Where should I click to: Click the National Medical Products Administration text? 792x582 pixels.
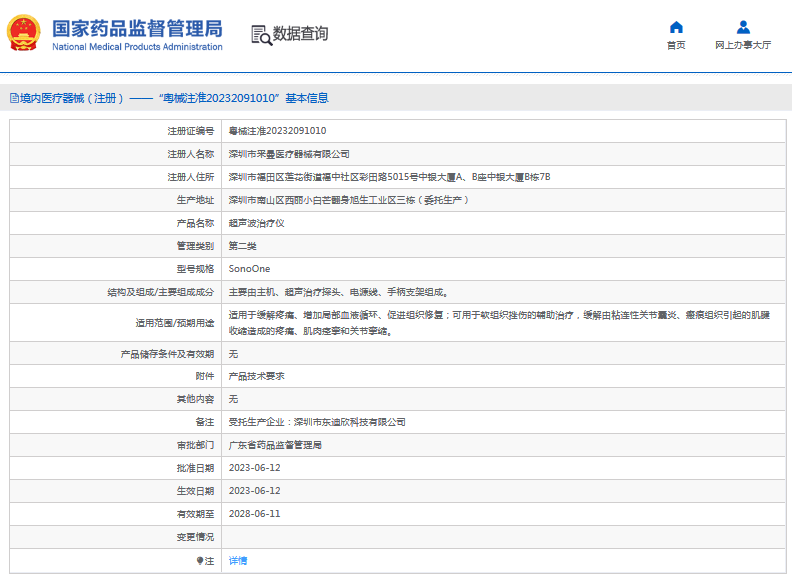click(x=137, y=47)
